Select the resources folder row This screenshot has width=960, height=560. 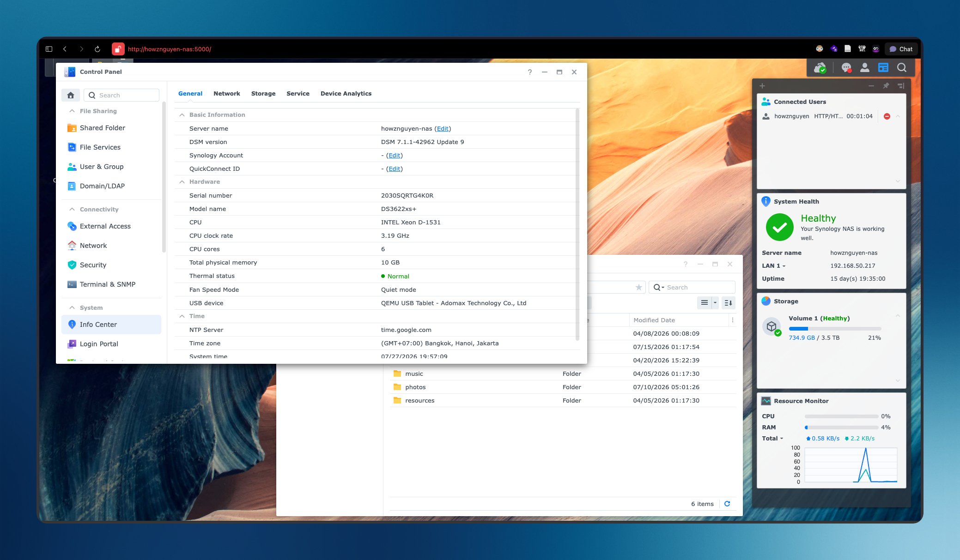(x=563, y=401)
